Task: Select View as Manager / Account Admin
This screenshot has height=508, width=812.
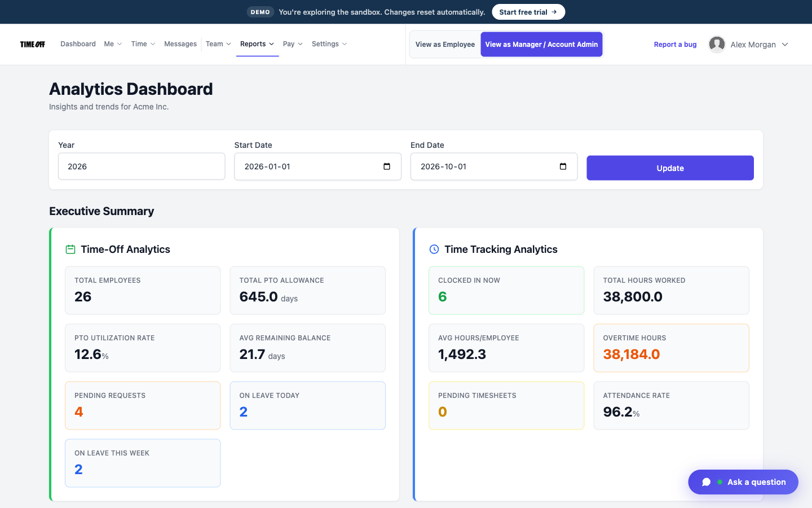Action: click(x=541, y=44)
